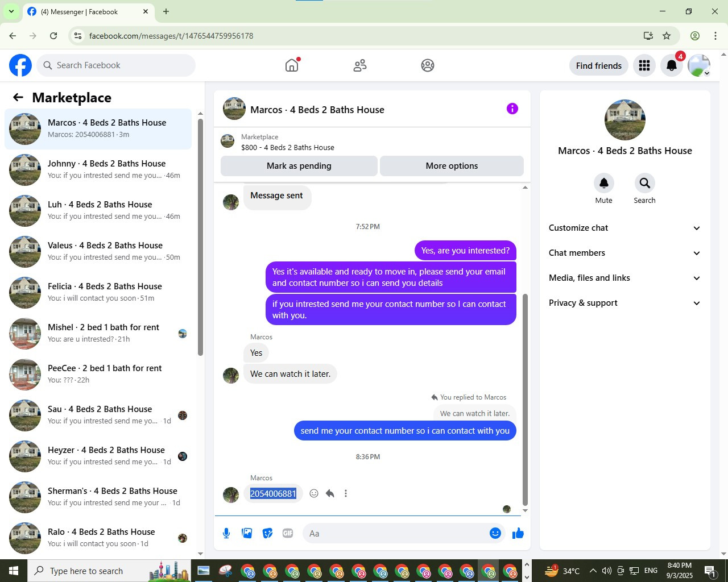Image resolution: width=728 pixels, height=582 pixels.
Task: Open Heyzer 4 Beds 2 Baths chat
Action: click(98, 456)
